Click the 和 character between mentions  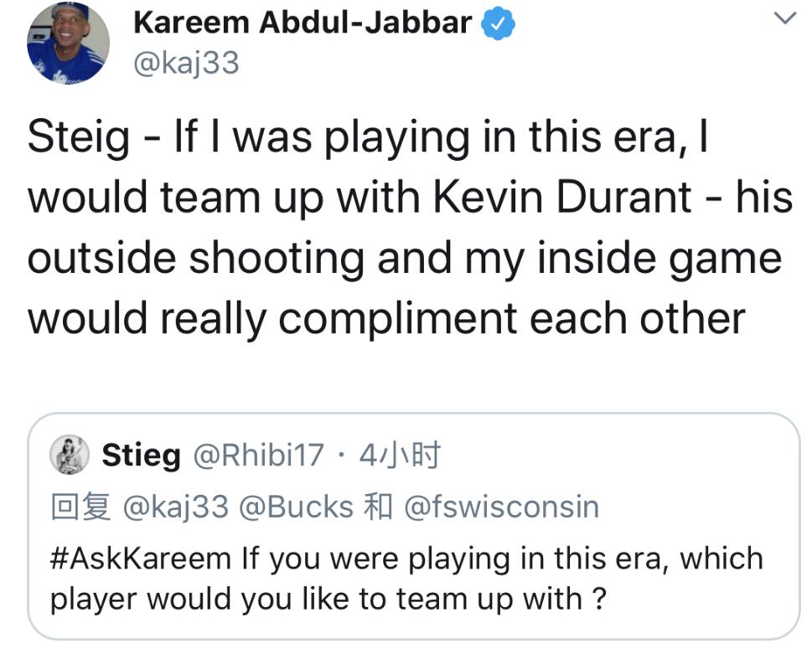click(x=379, y=507)
